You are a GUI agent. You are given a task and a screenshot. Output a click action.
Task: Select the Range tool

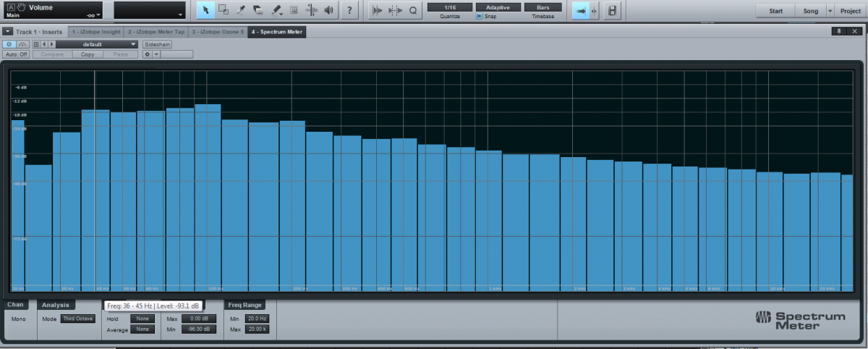(224, 10)
